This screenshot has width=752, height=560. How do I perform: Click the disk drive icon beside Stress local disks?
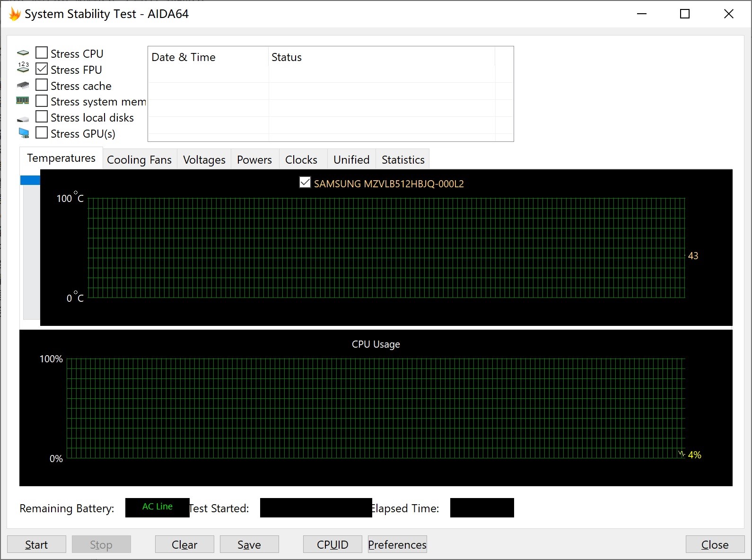click(x=23, y=119)
